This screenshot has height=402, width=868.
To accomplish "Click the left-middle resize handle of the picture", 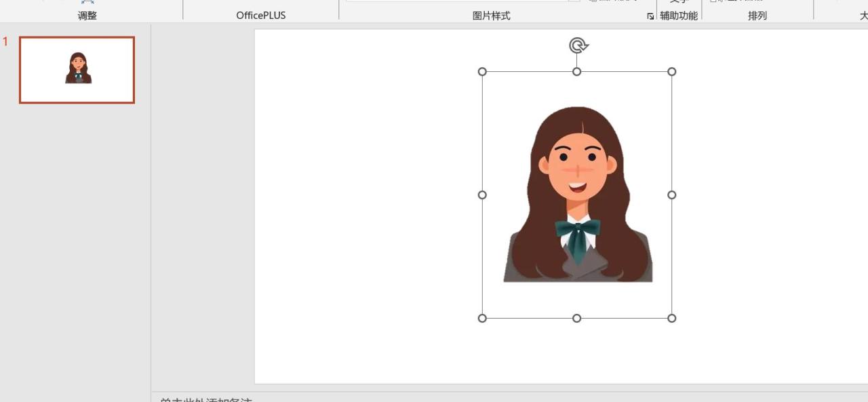I will [x=483, y=195].
